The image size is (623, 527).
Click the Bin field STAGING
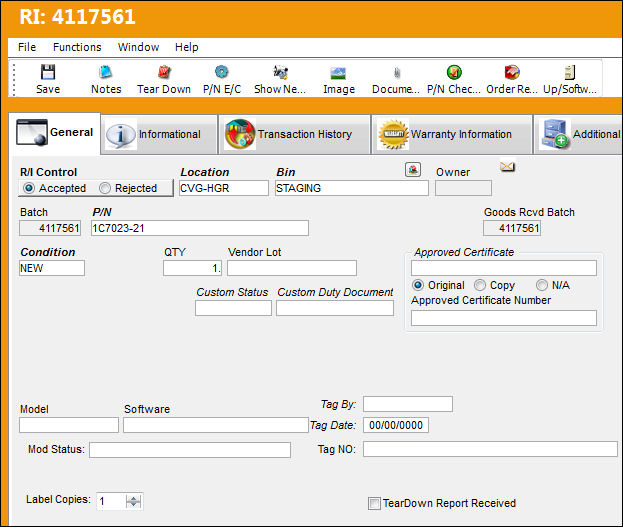point(352,188)
